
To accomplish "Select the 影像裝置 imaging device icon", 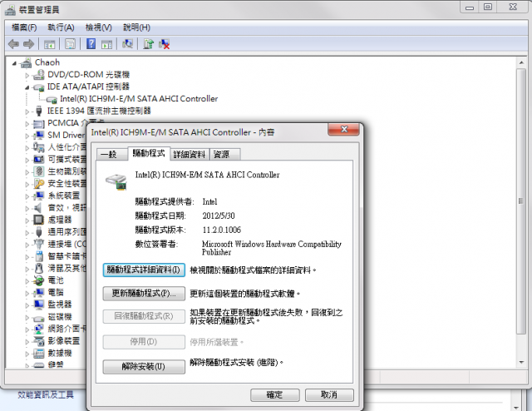I will pos(39,340).
